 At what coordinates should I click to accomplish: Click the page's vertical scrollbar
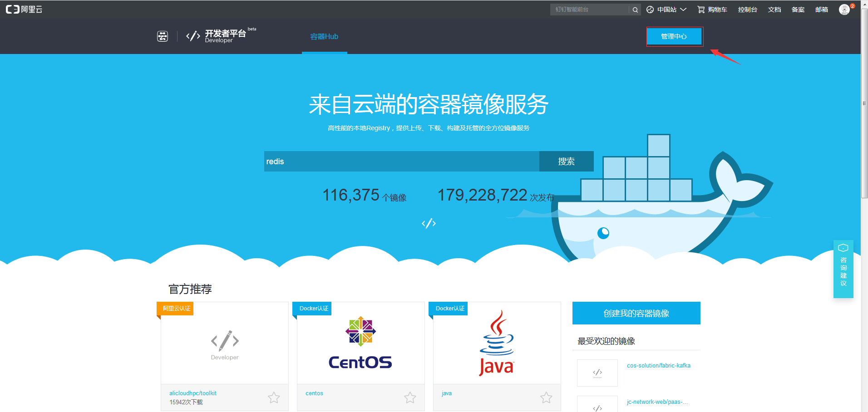coord(864,103)
